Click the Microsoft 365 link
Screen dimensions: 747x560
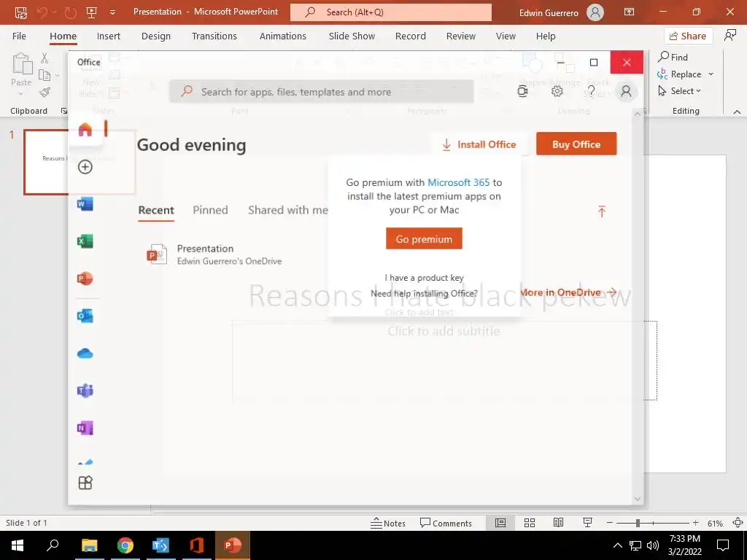coord(458,182)
